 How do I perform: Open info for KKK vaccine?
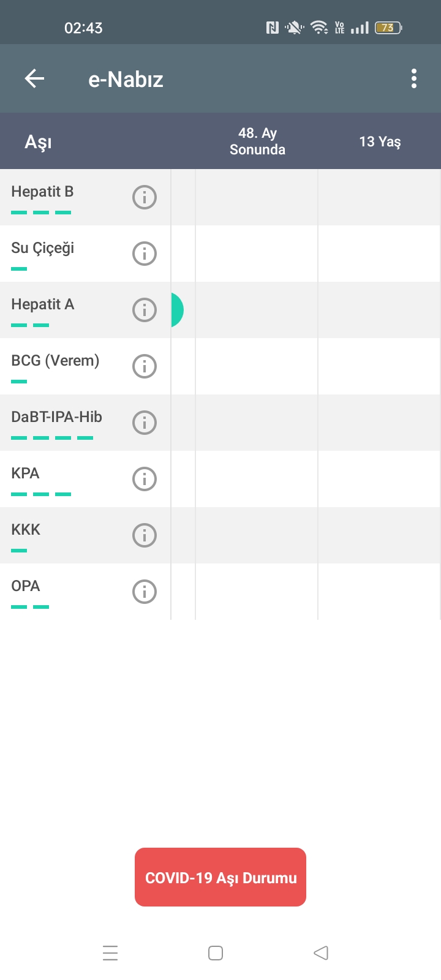click(145, 535)
